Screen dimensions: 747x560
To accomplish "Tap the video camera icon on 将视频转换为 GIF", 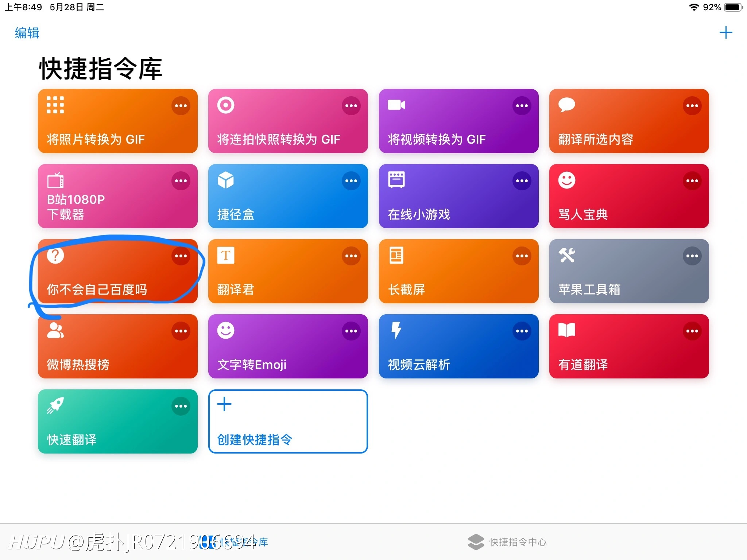I will tap(396, 105).
